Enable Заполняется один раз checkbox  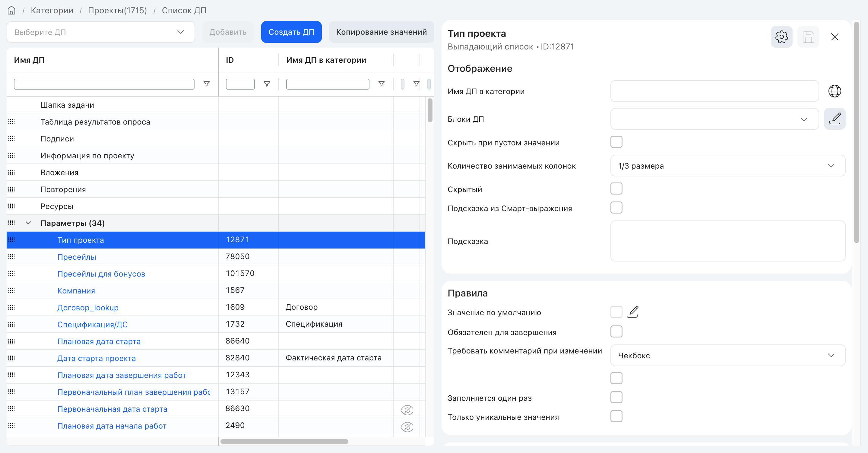point(616,398)
